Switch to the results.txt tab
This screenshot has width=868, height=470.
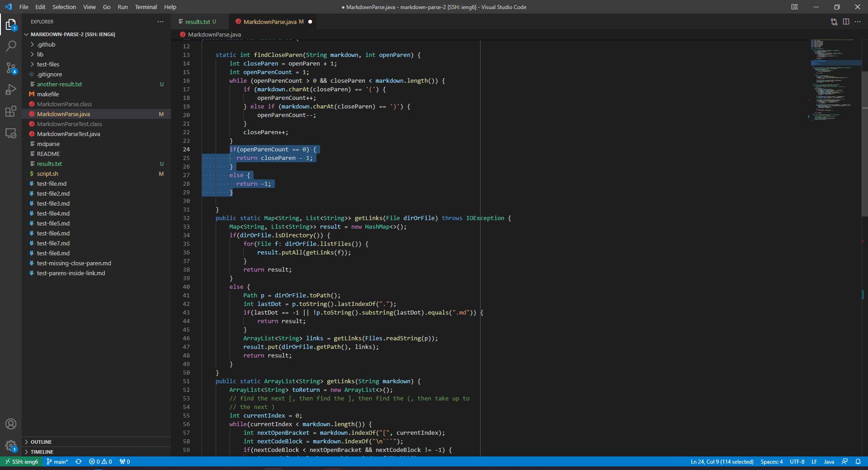198,22
